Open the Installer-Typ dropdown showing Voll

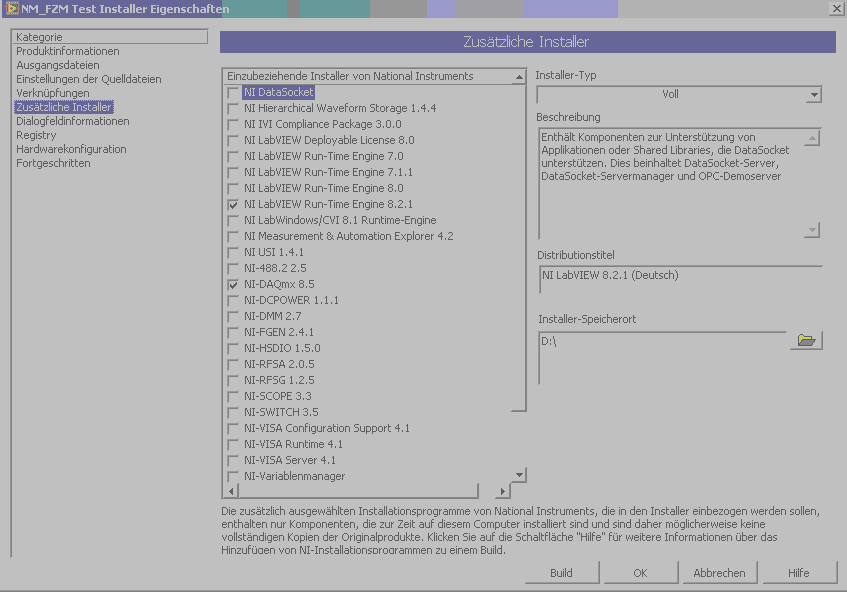[679, 95]
